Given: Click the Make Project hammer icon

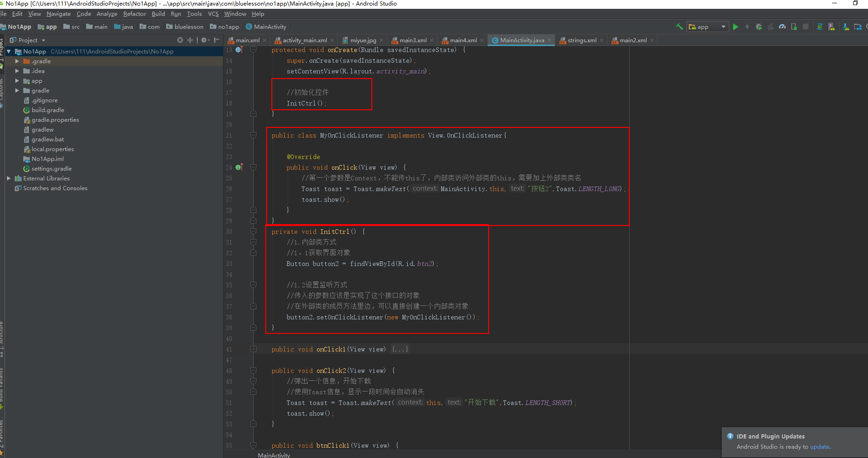Looking at the screenshot, I should pos(680,27).
